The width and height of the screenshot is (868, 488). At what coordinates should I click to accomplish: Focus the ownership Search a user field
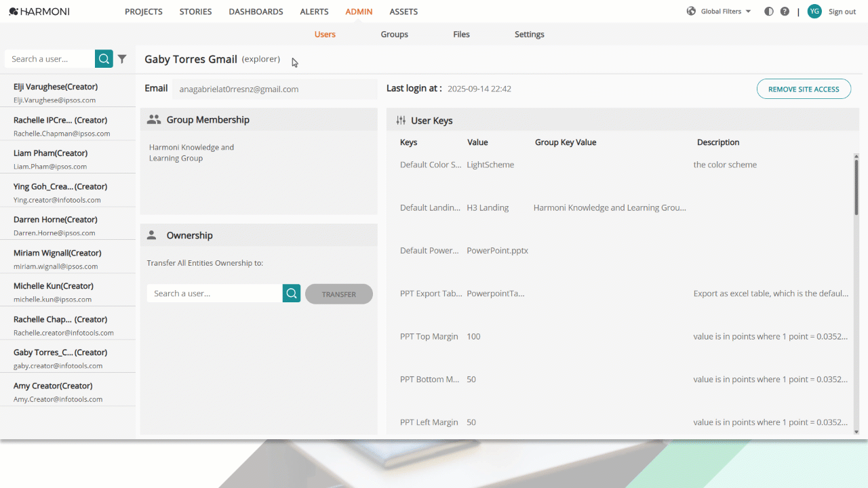(x=215, y=293)
